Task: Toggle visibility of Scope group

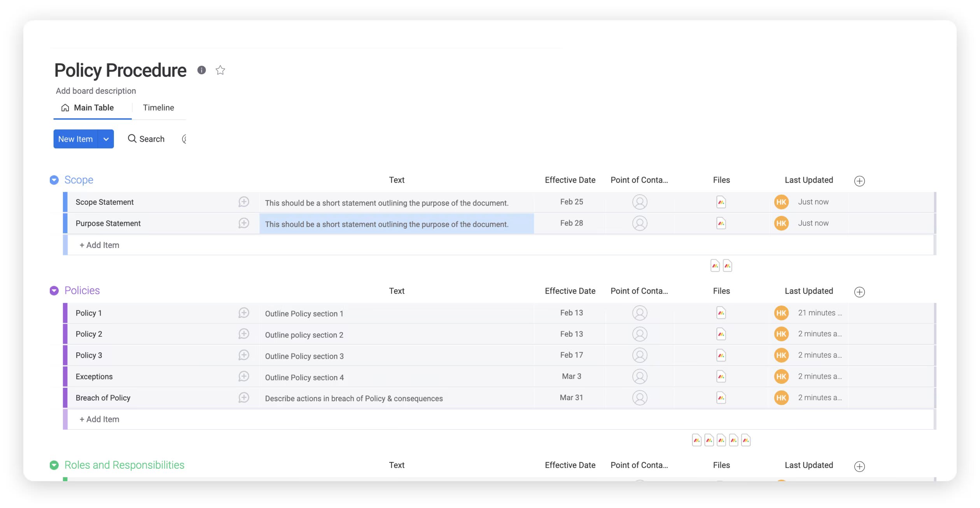Action: [54, 179]
